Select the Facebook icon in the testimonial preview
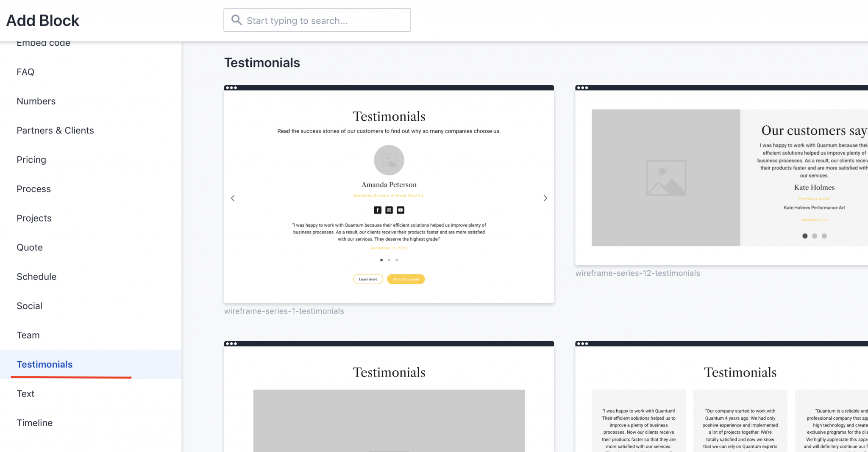Image resolution: width=868 pixels, height=452 pixels. (377, 210)
